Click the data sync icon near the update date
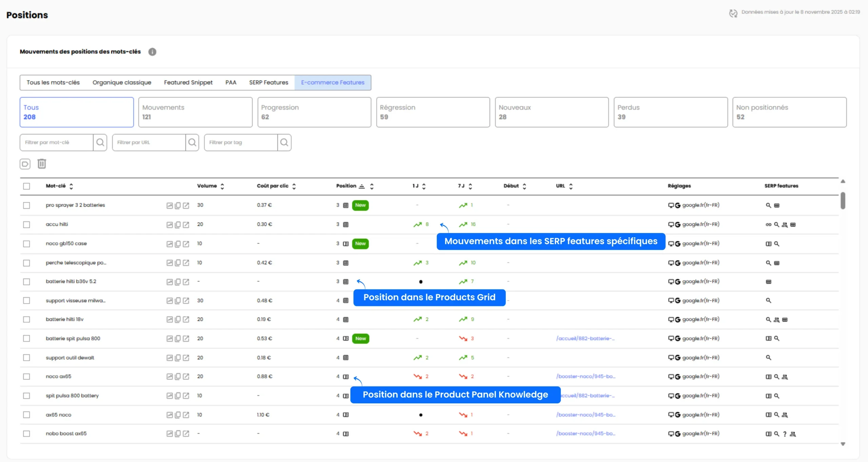868x462 pixels. pos(733,14)
